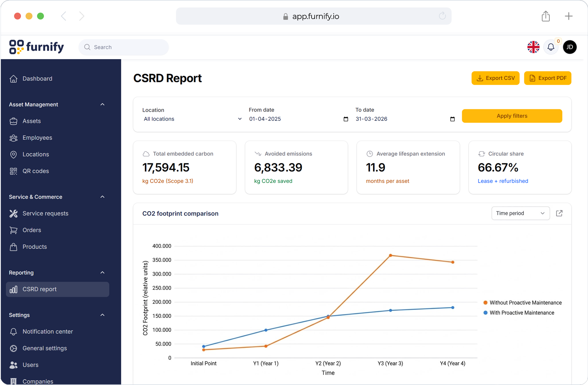
Task: Open the JD user avatar menu
Action: click(570, 47)
